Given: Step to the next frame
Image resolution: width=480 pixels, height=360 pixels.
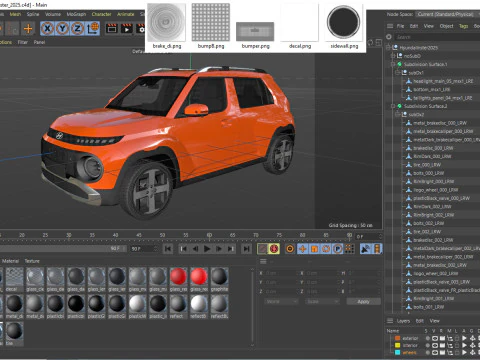Looking at the screenshot, I should click(x=219, y=249).
